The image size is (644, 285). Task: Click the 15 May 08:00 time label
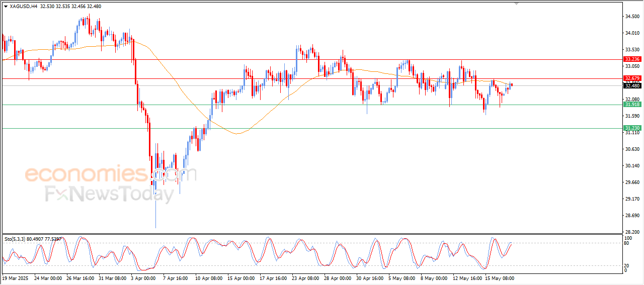[x=499, y=278]
